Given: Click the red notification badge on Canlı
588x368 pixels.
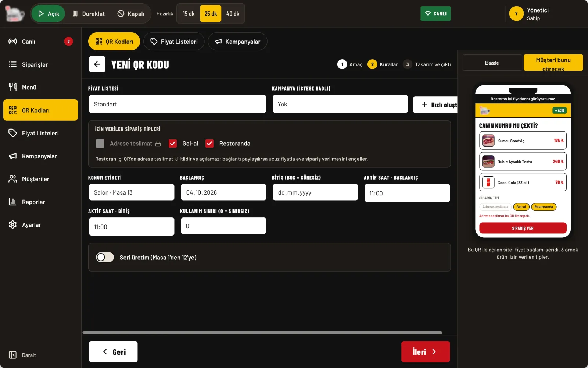Looking at the screenshot, I should [68, 42].
